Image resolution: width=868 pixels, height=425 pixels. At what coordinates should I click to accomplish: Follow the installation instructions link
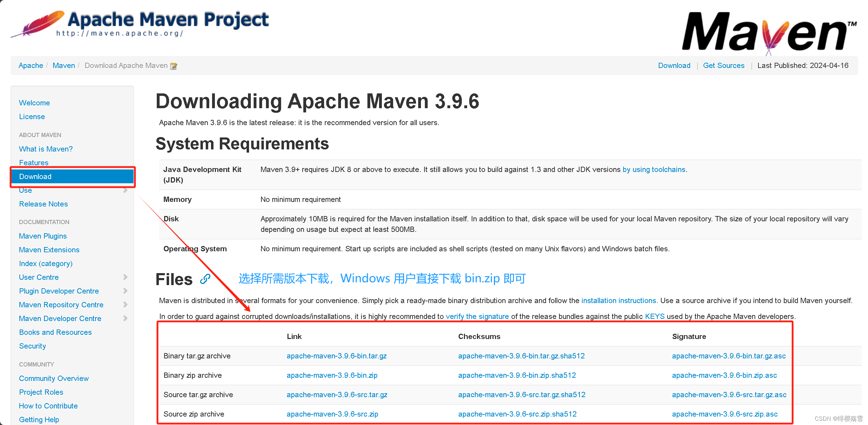(619, 301)
